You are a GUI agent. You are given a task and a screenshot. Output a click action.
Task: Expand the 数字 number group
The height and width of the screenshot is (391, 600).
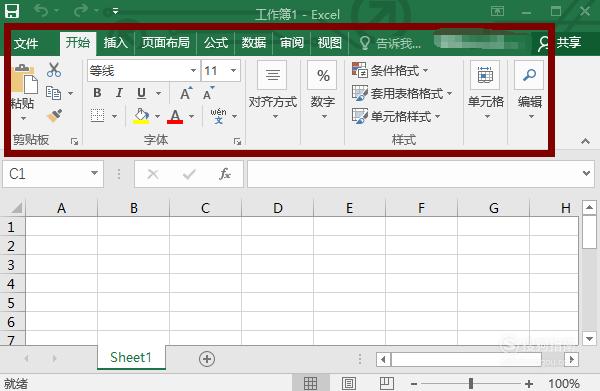click(323, 90)
